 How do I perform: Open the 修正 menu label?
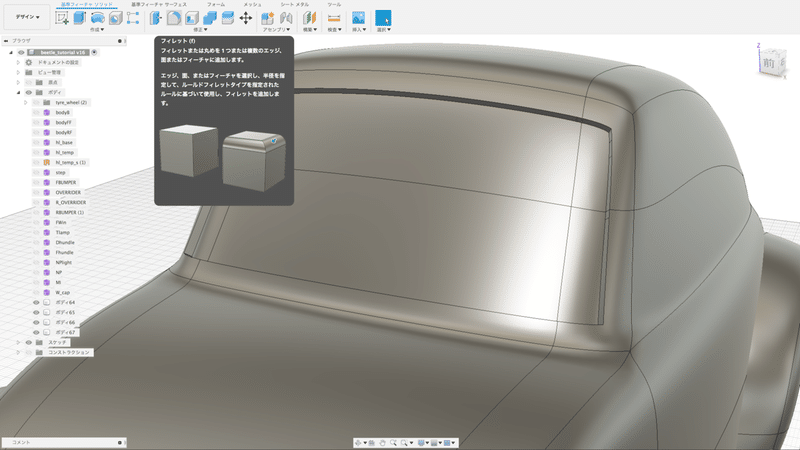[199, 30]
